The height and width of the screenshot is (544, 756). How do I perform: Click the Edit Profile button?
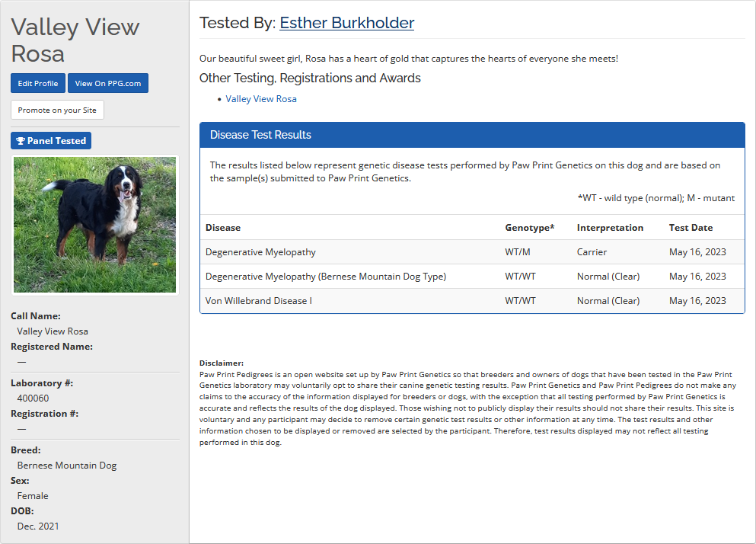point(38,83)
